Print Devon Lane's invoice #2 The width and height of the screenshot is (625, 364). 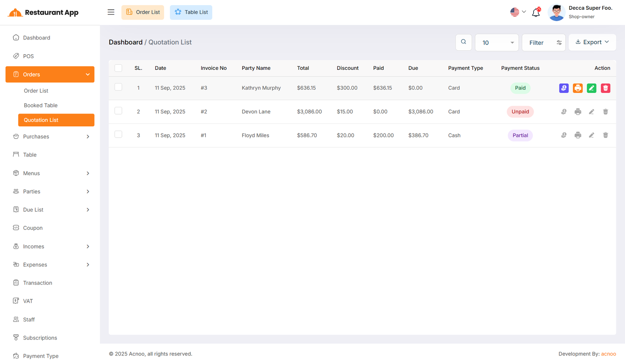pyautogui.click(x=578, y=112)
